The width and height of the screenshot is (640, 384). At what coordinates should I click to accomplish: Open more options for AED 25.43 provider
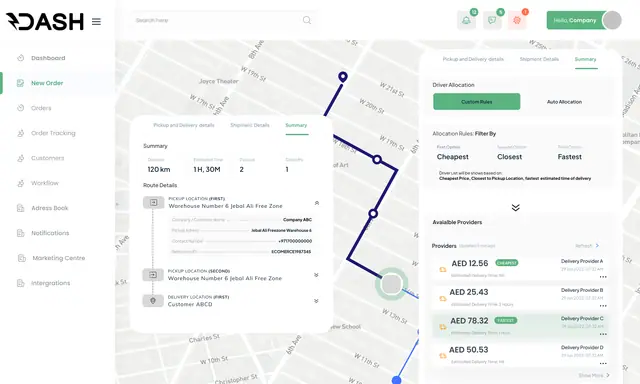pos(603,306)
